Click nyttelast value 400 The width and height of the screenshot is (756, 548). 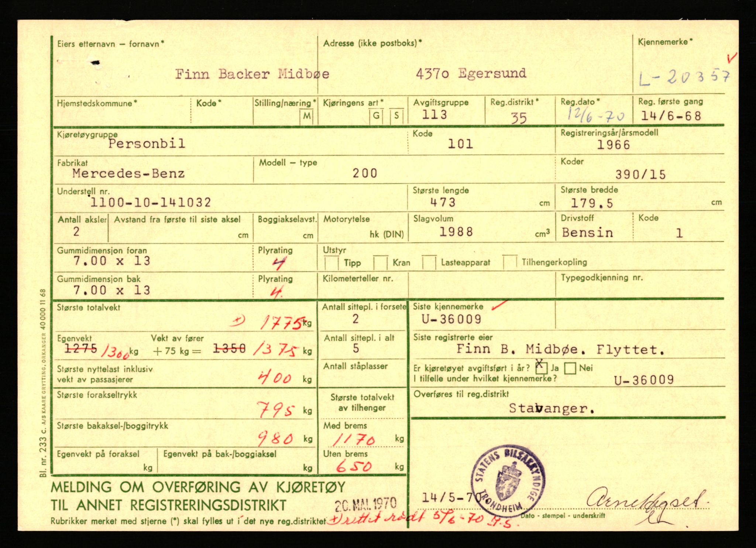(275, 378)
